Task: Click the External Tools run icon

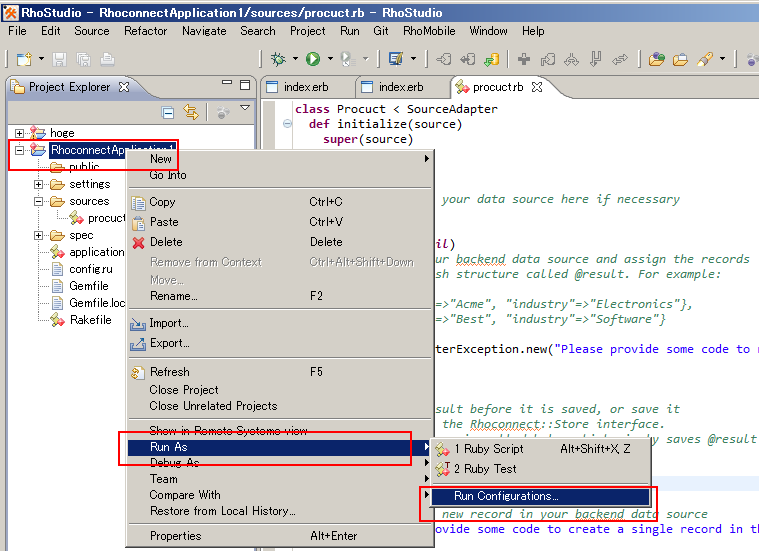Action: click(x=347, y=59)
